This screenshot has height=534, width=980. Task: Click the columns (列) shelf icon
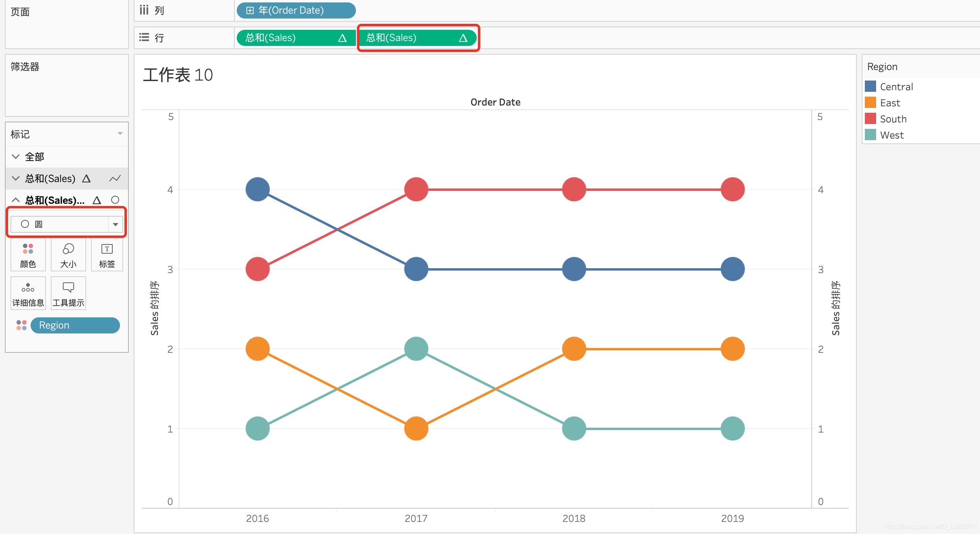[x=144, y=10]
